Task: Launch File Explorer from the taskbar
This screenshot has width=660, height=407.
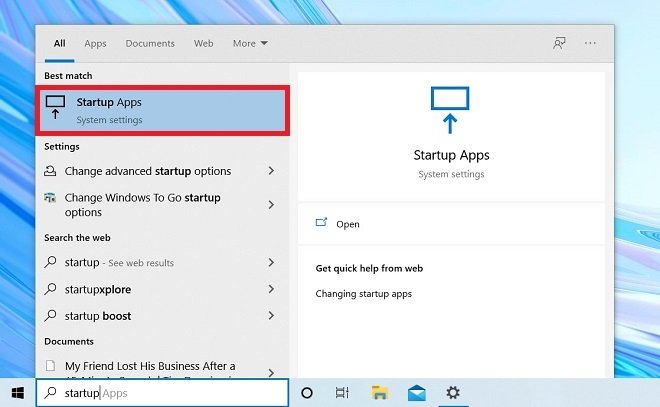Action: click(380, 393)
